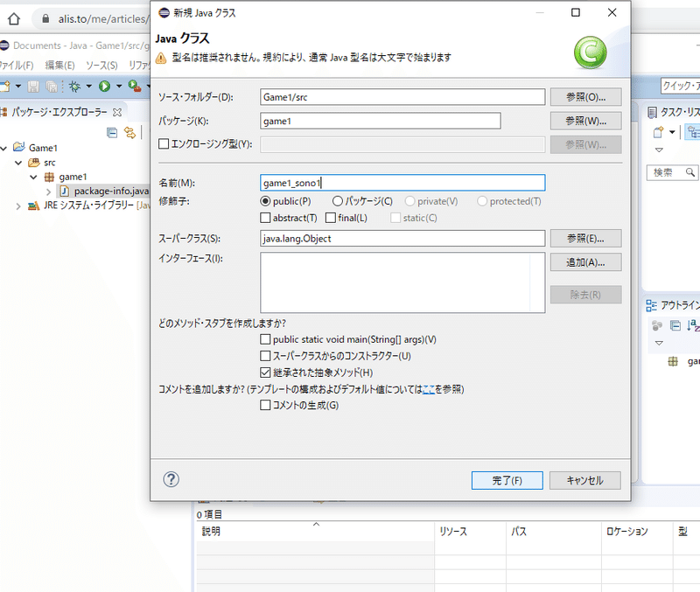The height and width of the screenshot is (592, 700).
Task: Select the Task List tab
Action: (x=674, y=113)
